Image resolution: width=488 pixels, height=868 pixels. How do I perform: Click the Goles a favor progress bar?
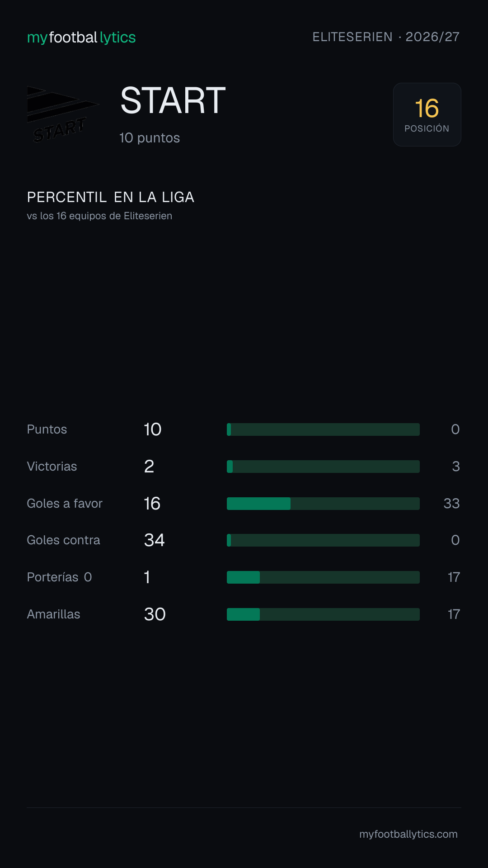(323, 504)
